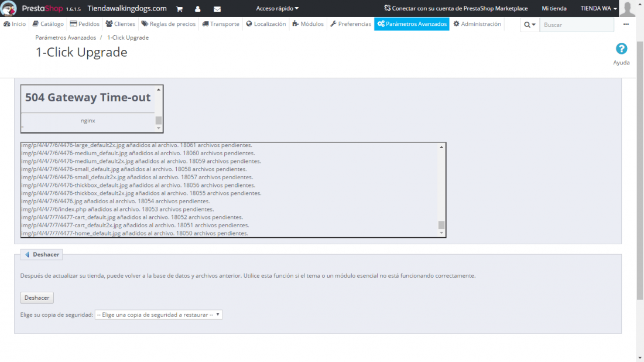
Task: Click the page vertical scrollbar thumb
Action: coord(640,170)
